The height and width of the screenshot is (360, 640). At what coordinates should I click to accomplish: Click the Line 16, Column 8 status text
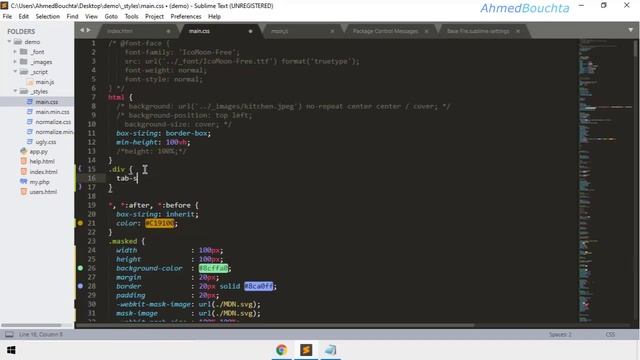pyautogui.click(x=41, y=334)
